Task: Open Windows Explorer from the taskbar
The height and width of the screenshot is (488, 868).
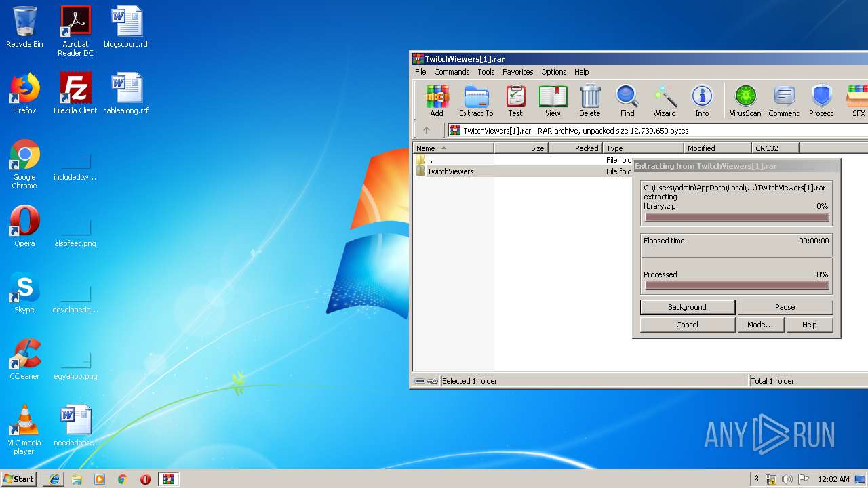Action: (77, 479)
